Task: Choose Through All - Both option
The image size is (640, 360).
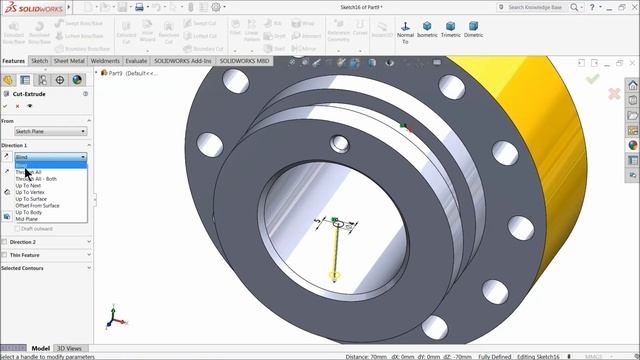Action: pyautogui.click(x=36, y=179)
